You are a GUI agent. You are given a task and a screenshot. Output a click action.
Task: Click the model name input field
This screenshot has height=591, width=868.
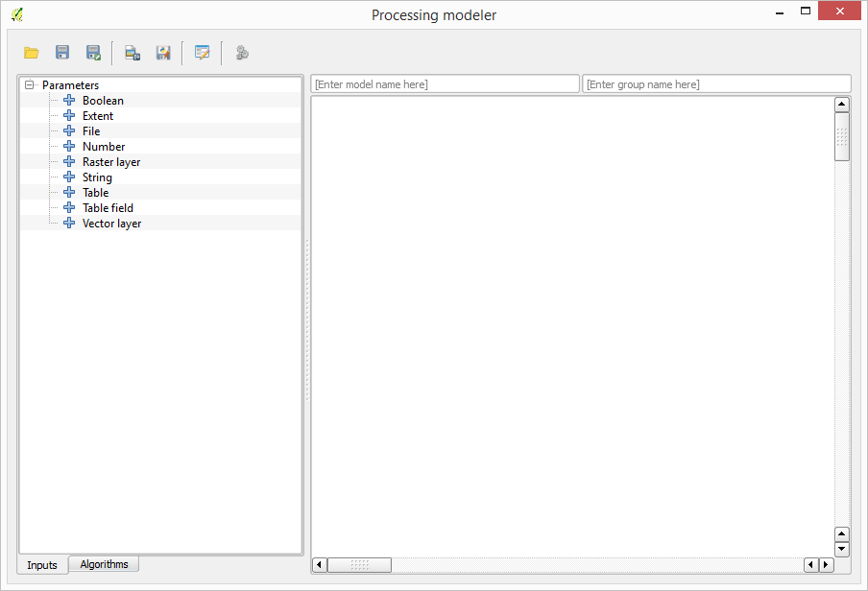pos(445,84)
